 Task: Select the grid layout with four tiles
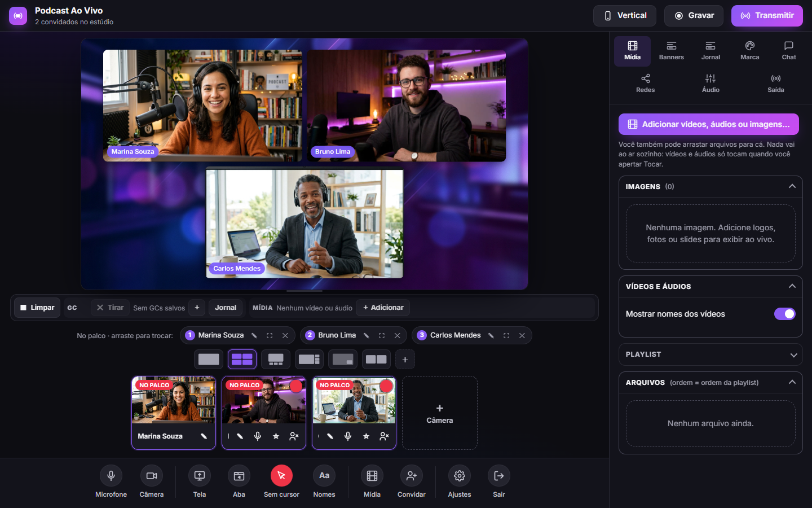[242, 360]
